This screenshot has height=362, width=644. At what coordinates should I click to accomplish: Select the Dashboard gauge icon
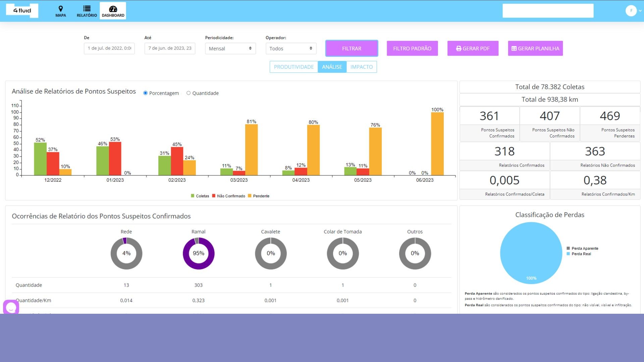(x=113, y=9)
